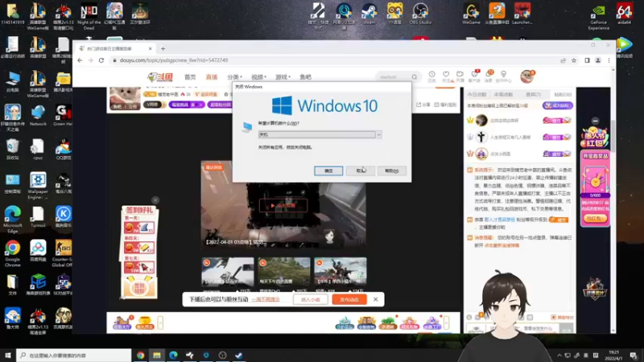Click the 帮助 button in the shutdown dialog

(392, 171)
